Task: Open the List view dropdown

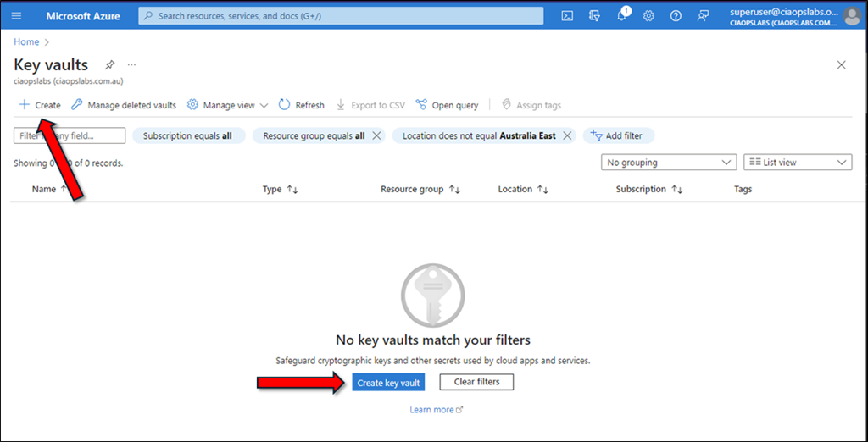Action: click(797, 162)
